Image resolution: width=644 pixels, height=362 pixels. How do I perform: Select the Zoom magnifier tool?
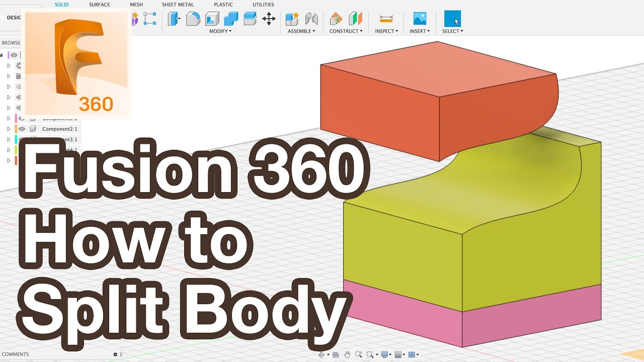[358, 354]
